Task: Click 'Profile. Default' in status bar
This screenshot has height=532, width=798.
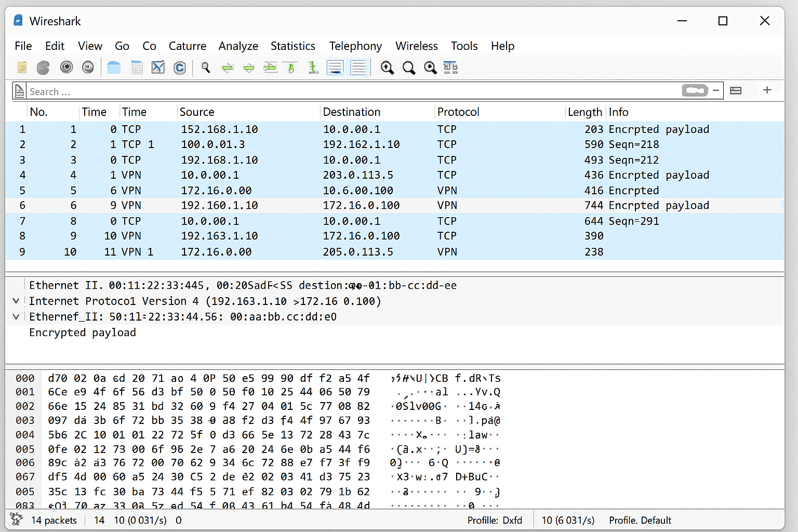Action: pos(640,520)
